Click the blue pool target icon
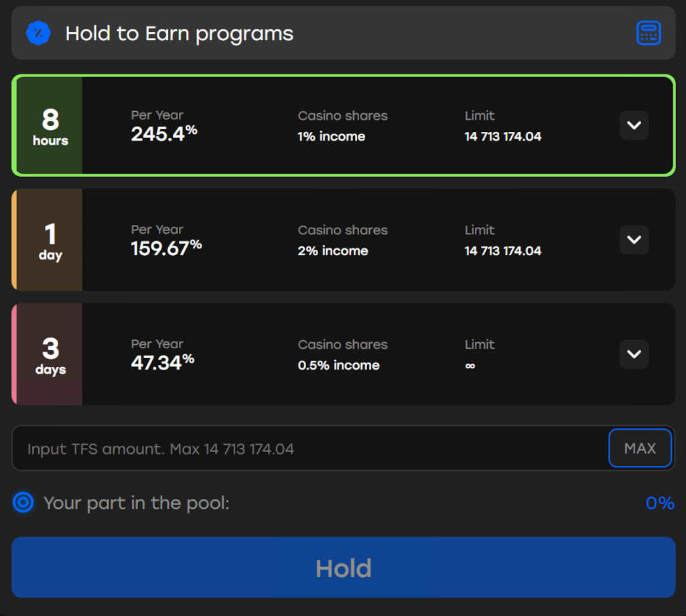Viewport: 686px width, 616px height. [23, 502]
